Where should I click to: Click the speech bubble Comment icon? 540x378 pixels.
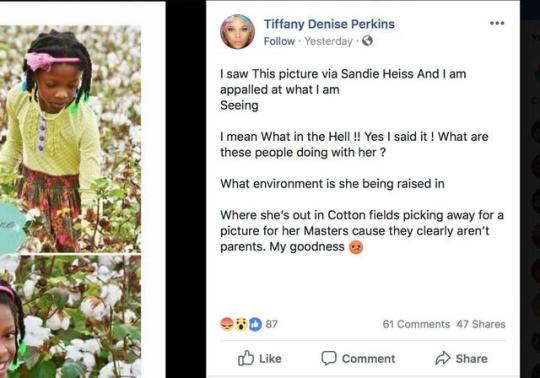(329, 358)
